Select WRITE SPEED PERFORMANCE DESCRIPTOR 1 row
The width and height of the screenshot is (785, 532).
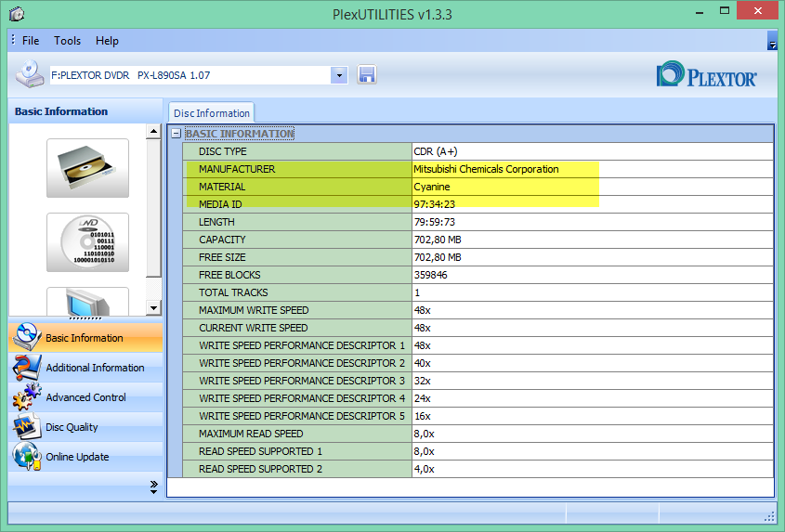point(478,345)
